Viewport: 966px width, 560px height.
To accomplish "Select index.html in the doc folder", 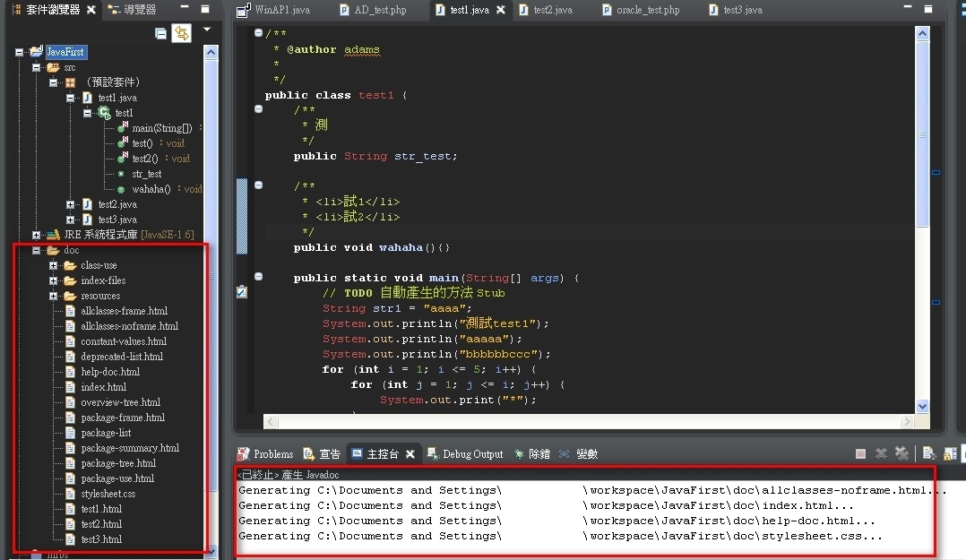I will point(103,387).
